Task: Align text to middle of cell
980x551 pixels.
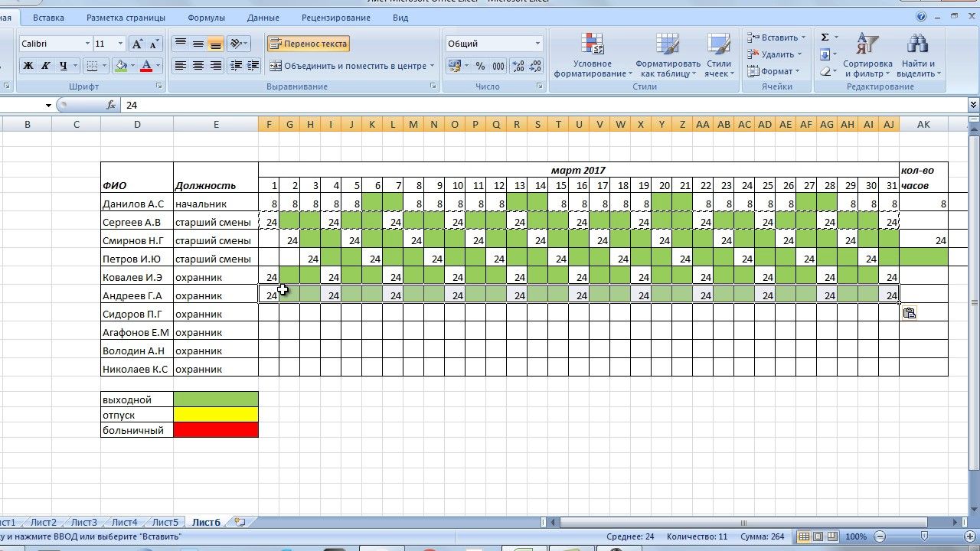Action: click(198, 44)
